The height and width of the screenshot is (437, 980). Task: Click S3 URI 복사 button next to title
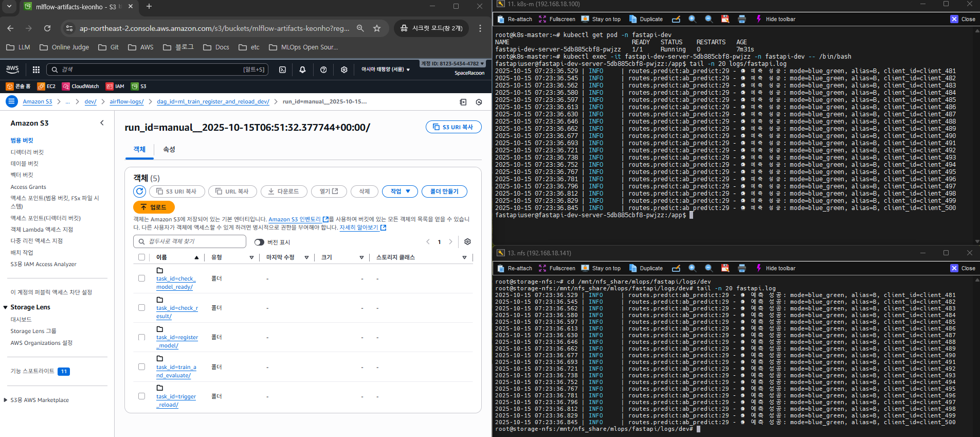pyautogui.click(x=453, y=127)
